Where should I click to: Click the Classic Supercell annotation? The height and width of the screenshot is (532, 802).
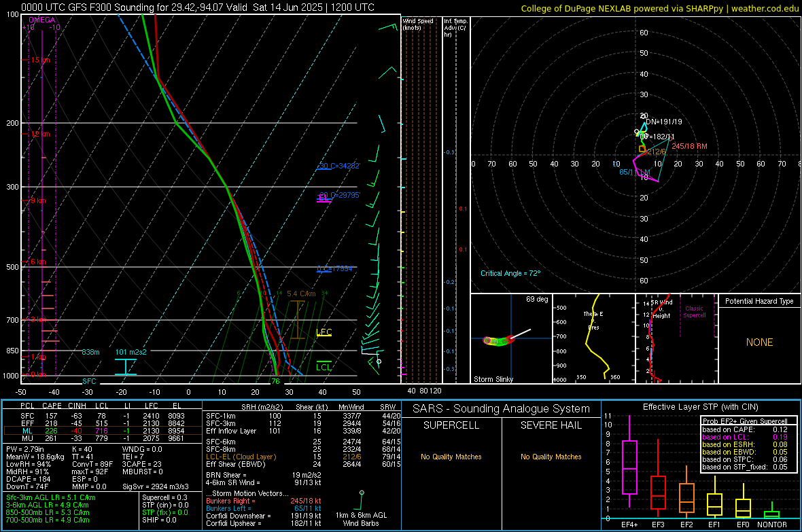click(x=694, y=312)
